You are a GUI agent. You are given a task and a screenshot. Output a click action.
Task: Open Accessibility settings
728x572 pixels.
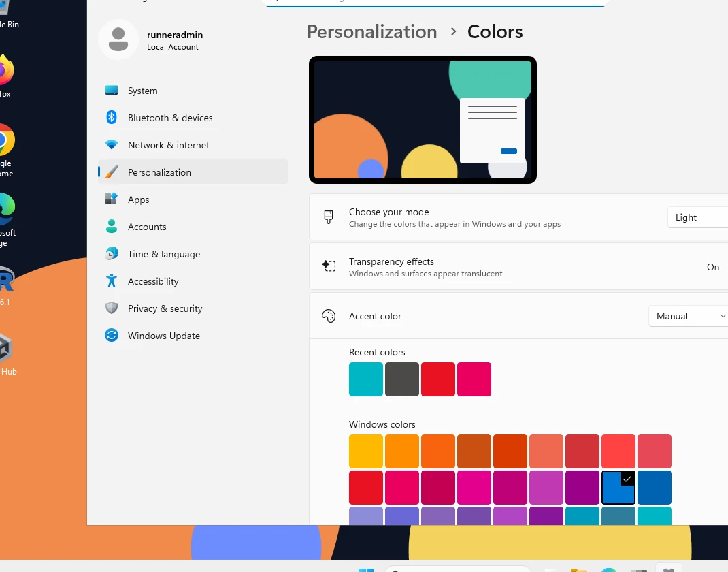click(x=193, y=281)
